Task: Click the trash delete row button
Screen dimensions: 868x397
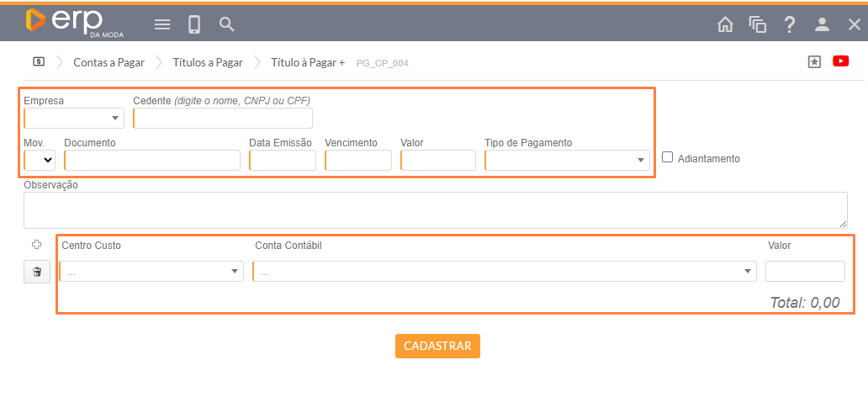Action: [37, 272]
